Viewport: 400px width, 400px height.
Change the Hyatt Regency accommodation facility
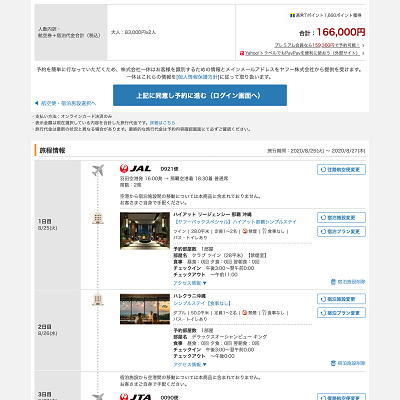(341, 217)
